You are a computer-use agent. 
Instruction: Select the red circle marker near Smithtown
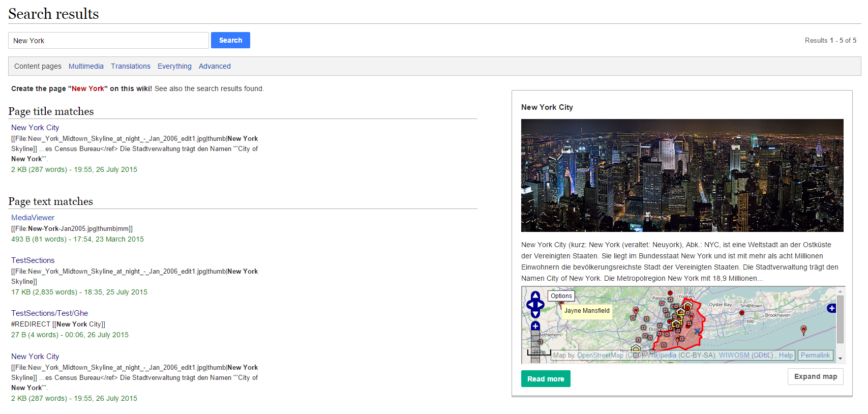point(742,313)
